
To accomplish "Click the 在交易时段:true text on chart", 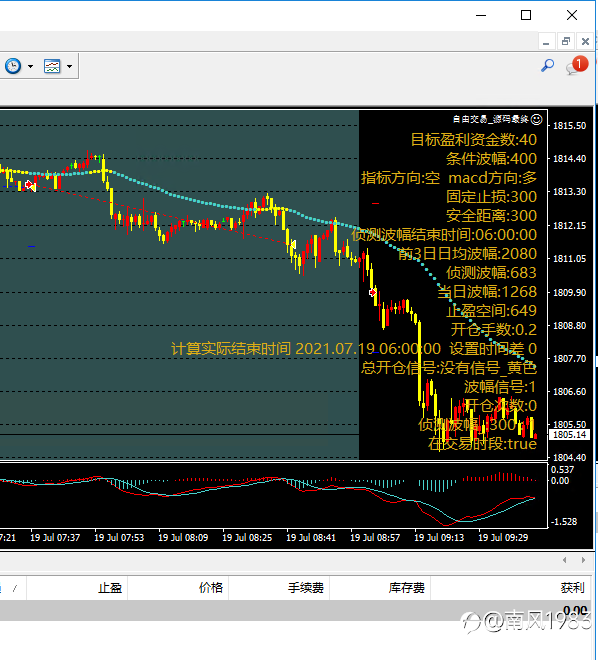I will click(x=483, y=444).
